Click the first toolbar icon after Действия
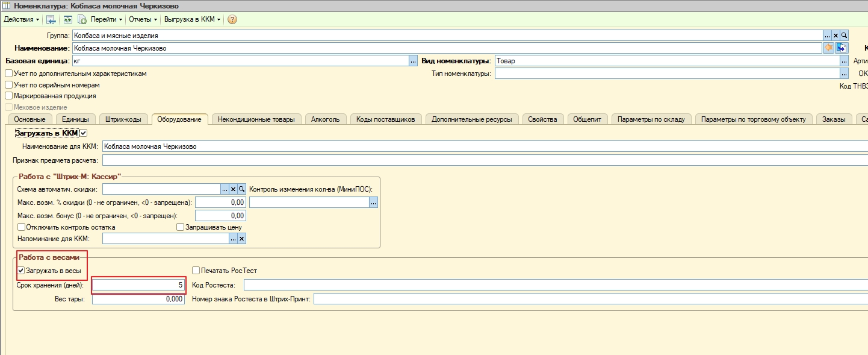 pyautogui.click(x=51, y=19)
